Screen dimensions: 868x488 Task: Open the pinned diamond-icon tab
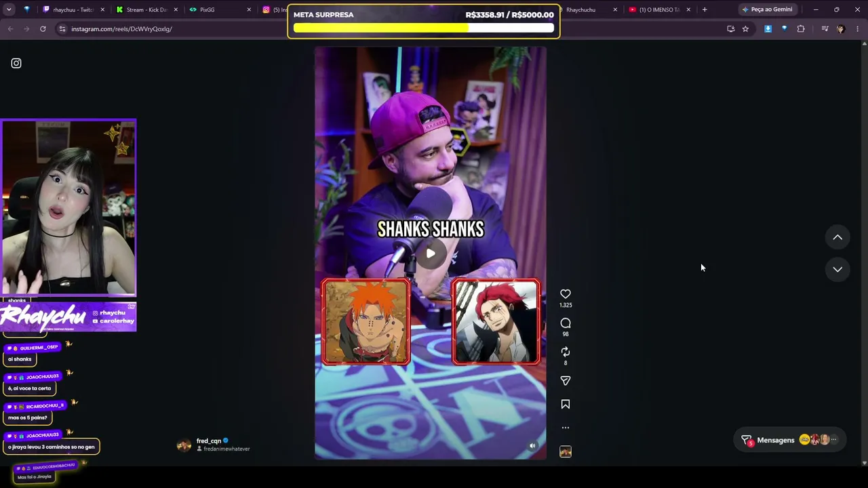(27, 9)
